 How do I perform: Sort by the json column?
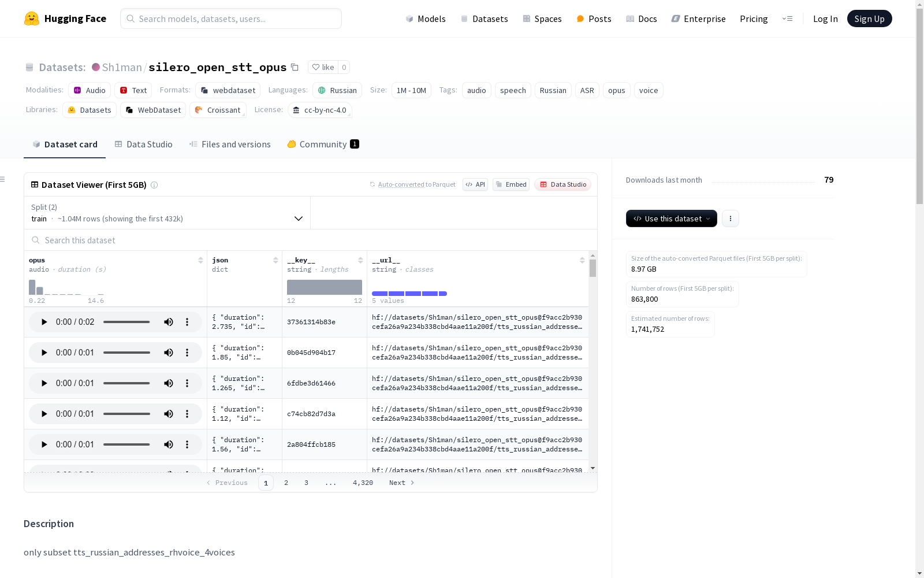point(275,260)
